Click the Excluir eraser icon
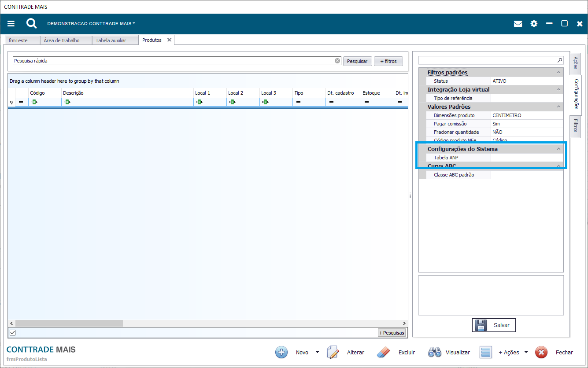This screenshot has width=588, height=368. coord(384,352)
